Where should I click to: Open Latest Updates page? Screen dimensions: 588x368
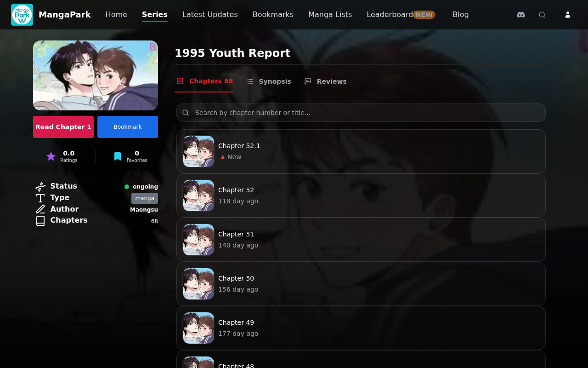[210, 15]
